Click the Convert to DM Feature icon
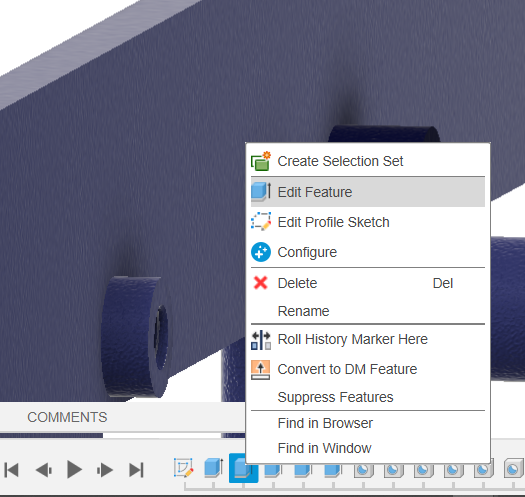Screen dimensions: 525x497 tap(261, 369)
